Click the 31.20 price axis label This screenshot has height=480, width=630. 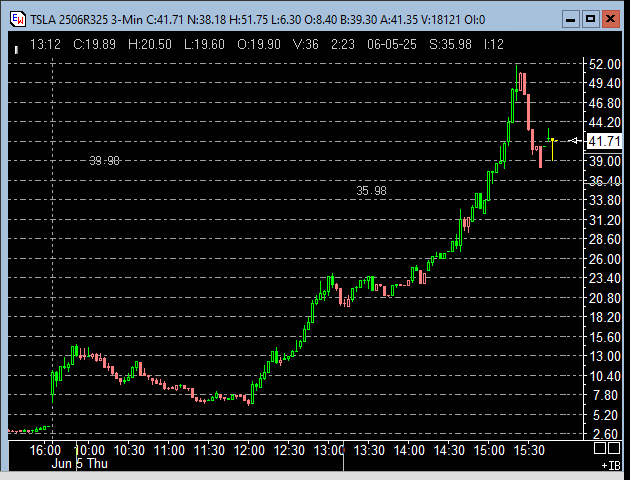click(604, 220)
